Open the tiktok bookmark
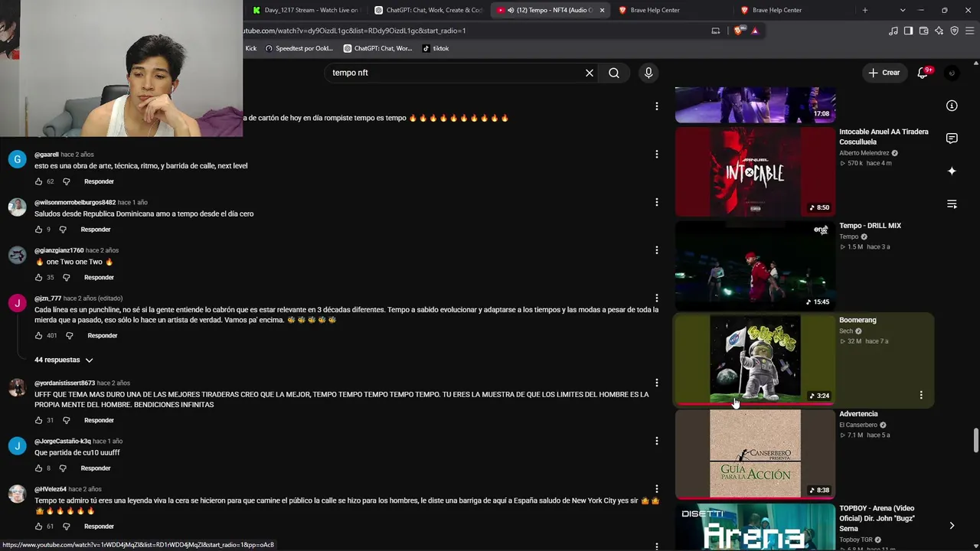Viewport: 980px width, 551px height. tap(436, 48)
